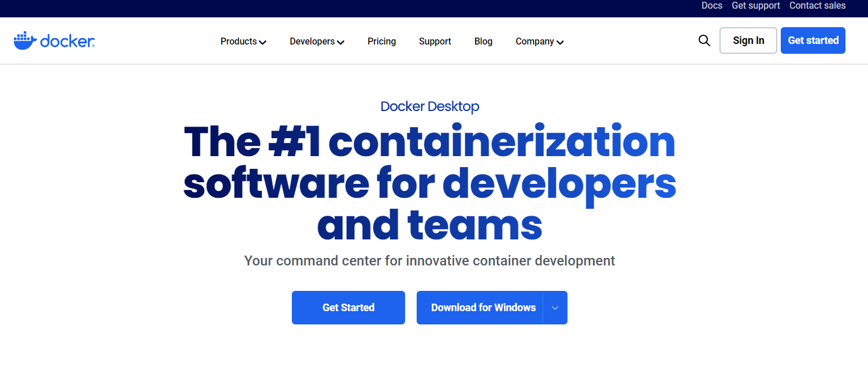Viewport: 868px width, 373px height.
Task: Open download platform options arrow
Action: [555, 308]
